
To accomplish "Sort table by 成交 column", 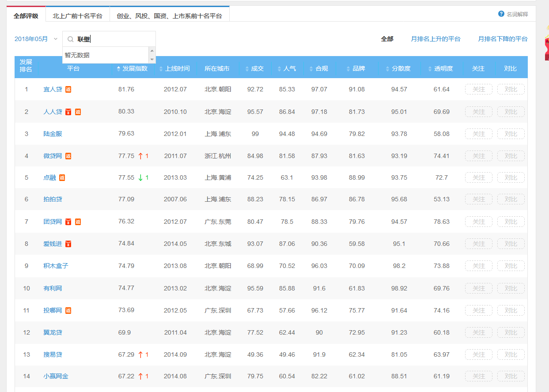I will pos(254,69).
